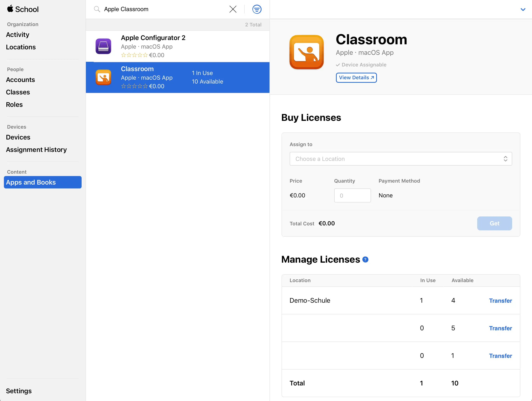
Task: Transfer the location with 5 available licenses
Action: coord(500,328)
